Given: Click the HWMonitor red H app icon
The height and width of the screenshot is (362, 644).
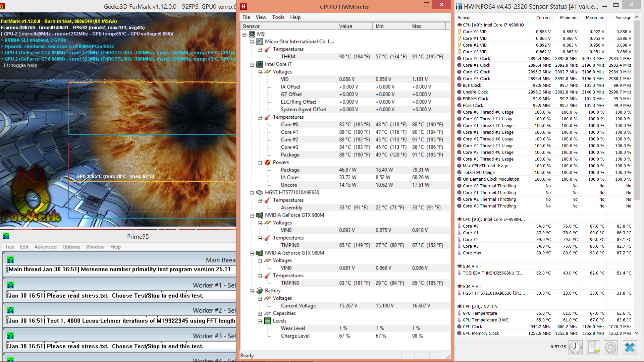Looking at the screenshot, I should coord(244,6).
